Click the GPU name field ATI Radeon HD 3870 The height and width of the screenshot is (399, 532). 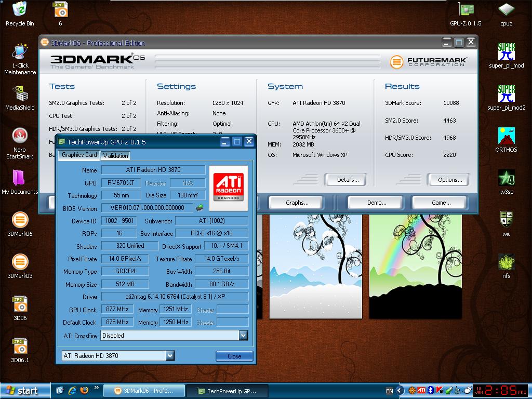pos(153,170)
